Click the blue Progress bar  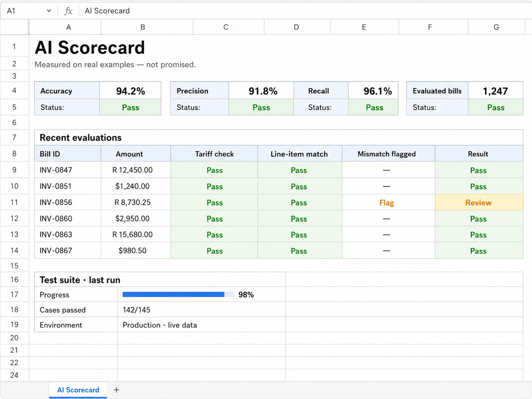(x=173, y=294)
